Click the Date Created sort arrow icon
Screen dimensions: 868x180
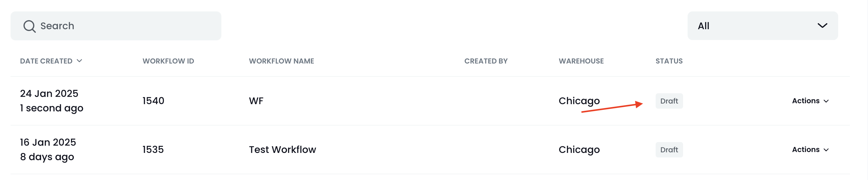(x=80, y=61)
